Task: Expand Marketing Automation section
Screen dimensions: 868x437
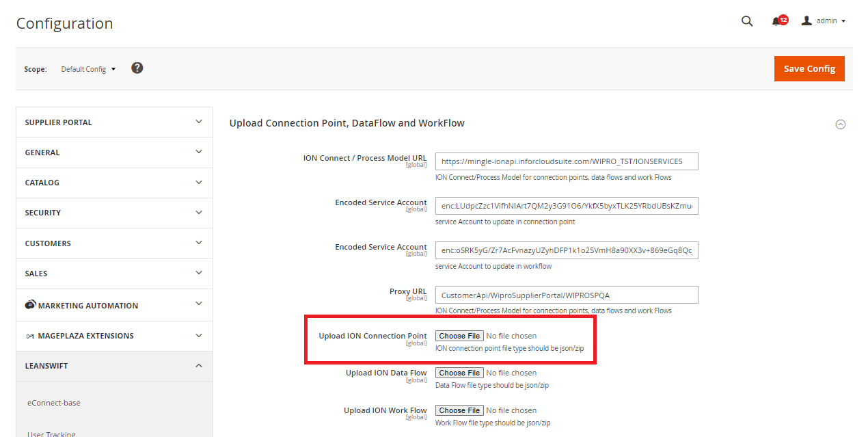Action: [114, 305]
